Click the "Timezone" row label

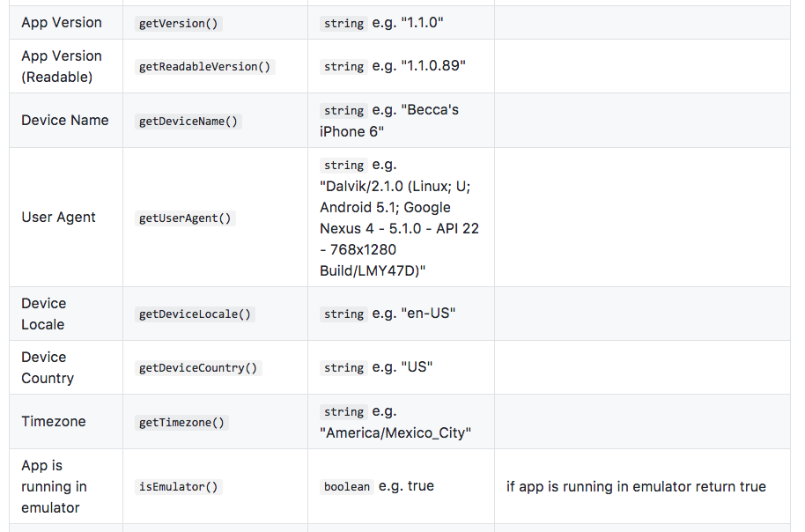tap(54, 422)
